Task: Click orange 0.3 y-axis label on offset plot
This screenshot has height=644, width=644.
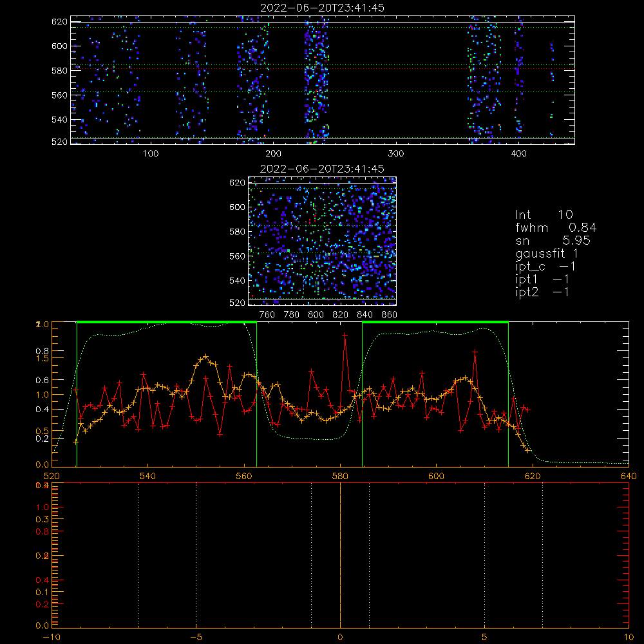Action: (x=43, y=519)
